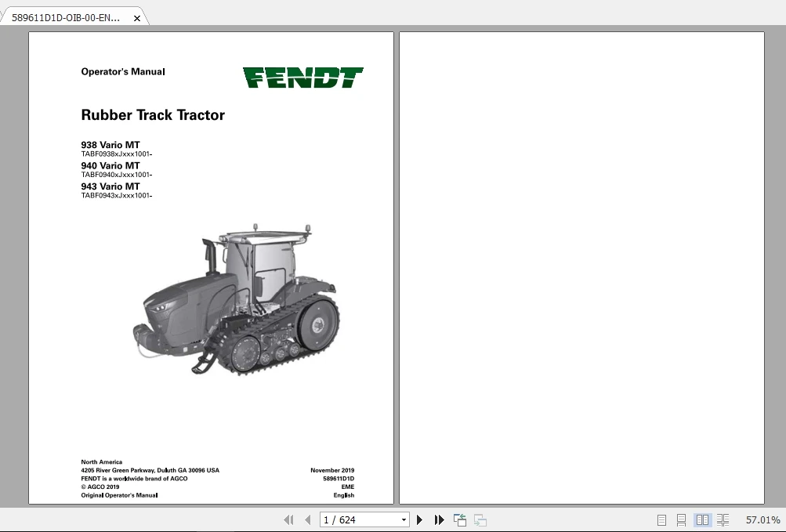
Task: Go to the next page
Action: (x=419, y=520)
